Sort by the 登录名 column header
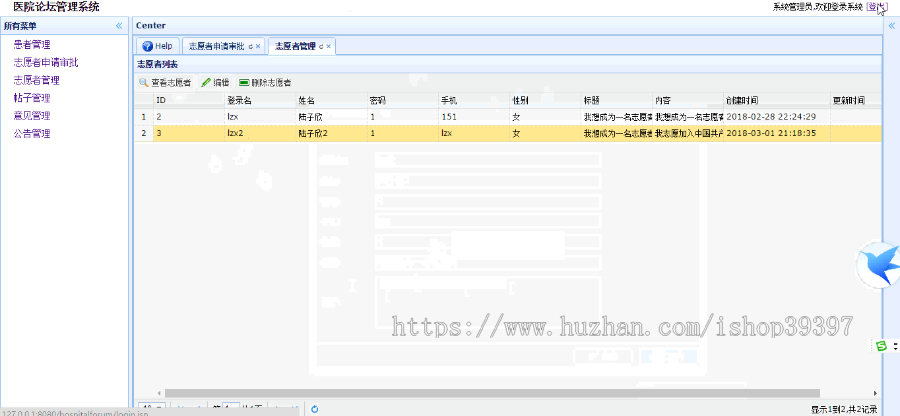 [x=259, y=100]
